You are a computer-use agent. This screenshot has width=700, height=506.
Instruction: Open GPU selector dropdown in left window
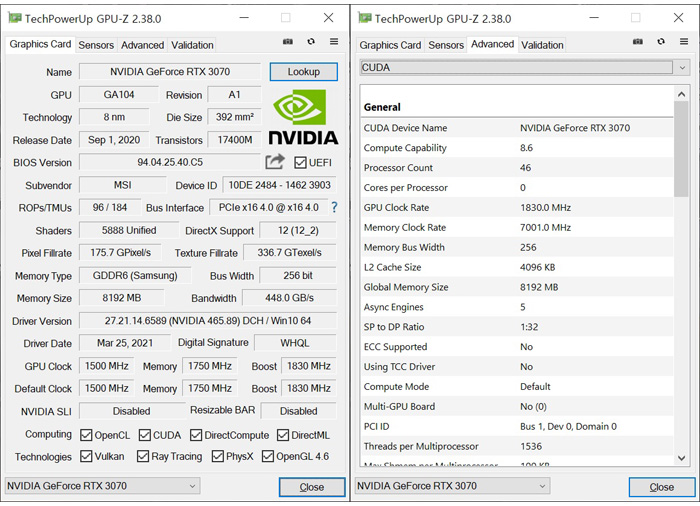coord(102,486)
